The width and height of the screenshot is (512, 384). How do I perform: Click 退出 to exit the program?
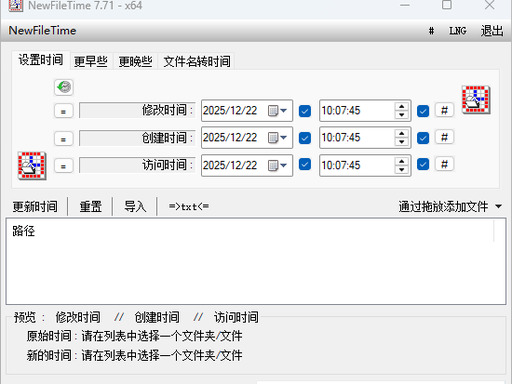click(x=492, y=31)
